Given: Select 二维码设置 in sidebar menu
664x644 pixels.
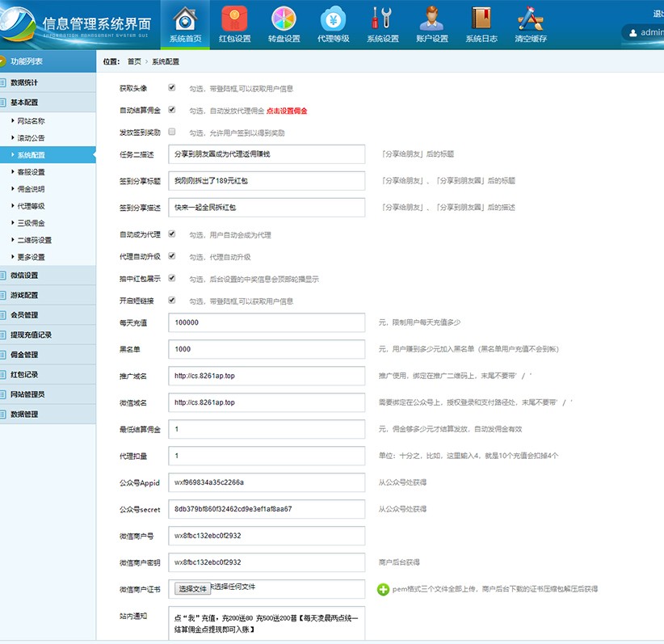Looking at the screenshot, I should coord(35,240).
